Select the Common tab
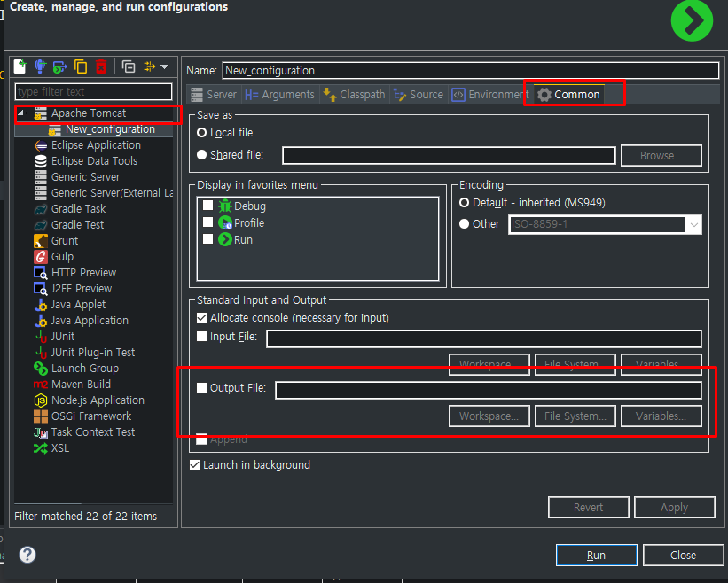728x583 pixels. [569, 95]
